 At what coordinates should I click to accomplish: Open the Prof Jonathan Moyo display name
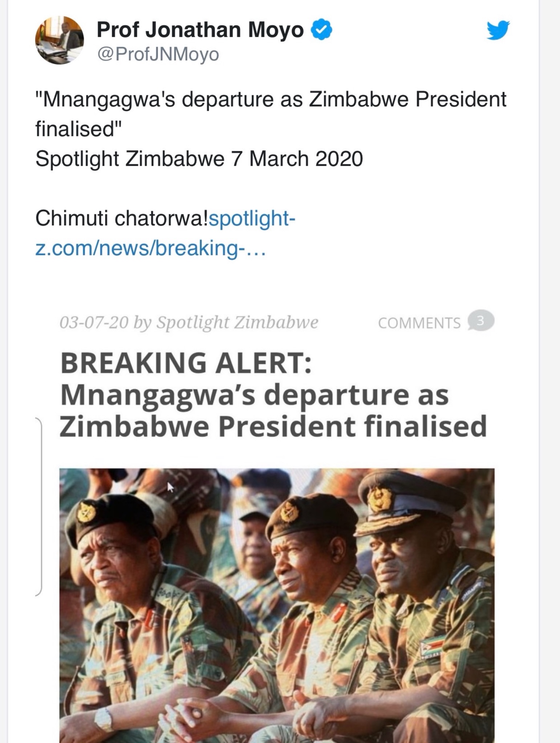[200, 30]
